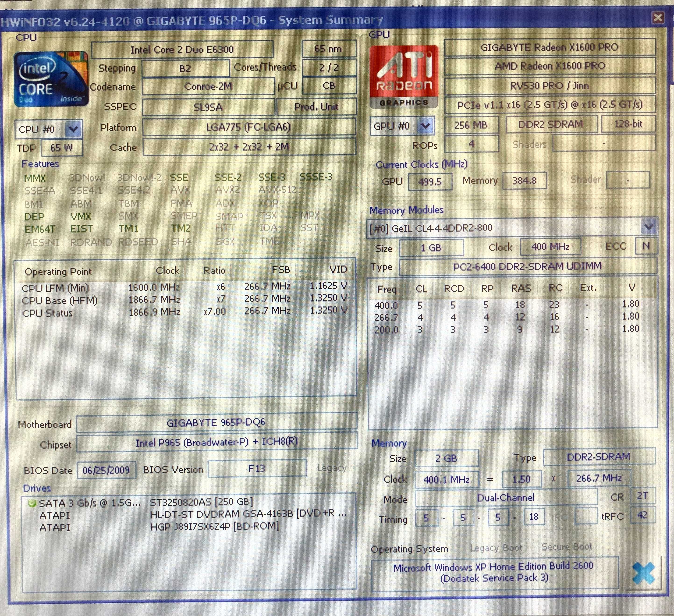
Task: Click the EM64T feature label
Action: point(40,229)
